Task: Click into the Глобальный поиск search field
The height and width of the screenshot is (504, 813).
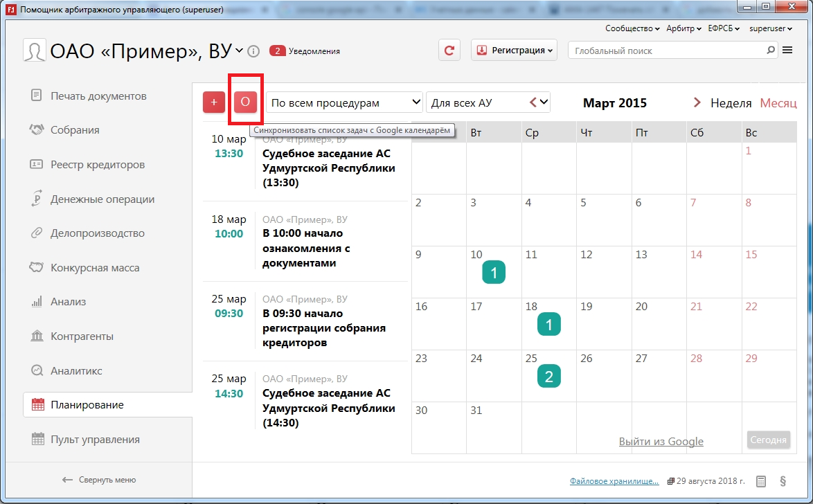Action: pos(666,51)
